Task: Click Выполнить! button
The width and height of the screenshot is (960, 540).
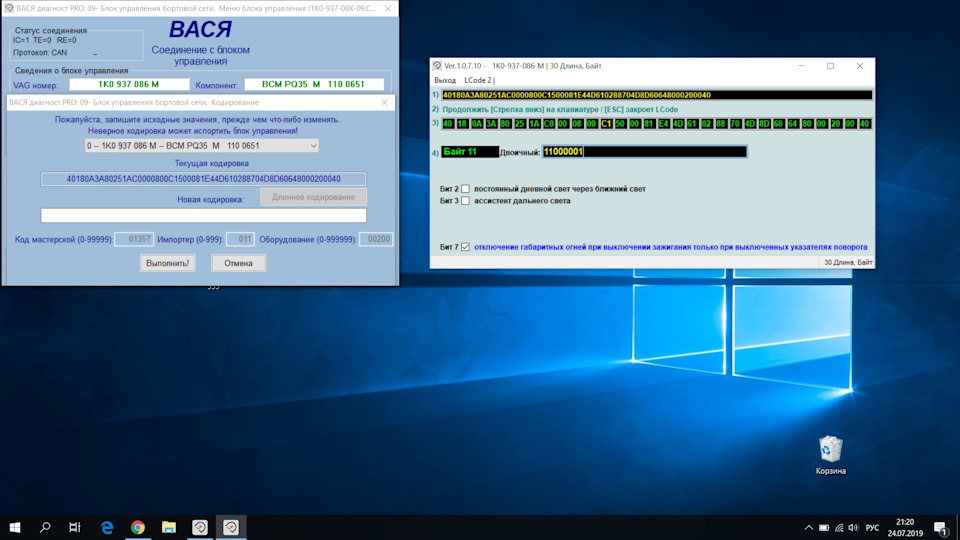Action: coord(167,263)
